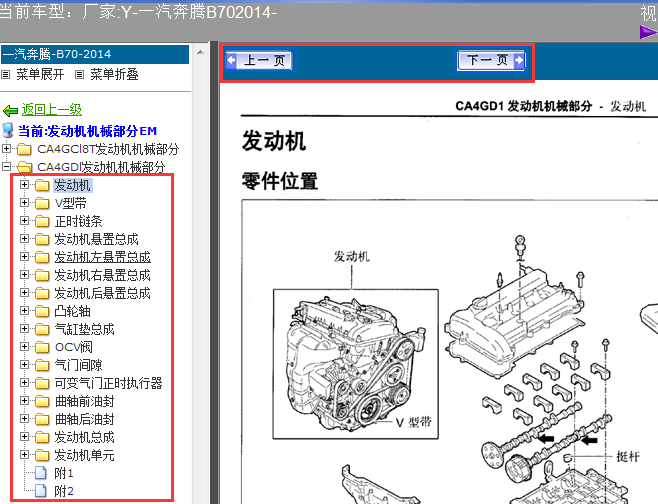This screenshot has width=658, height=504.
Task: Click the folder icon next to V型带
Action: point(42,203)
